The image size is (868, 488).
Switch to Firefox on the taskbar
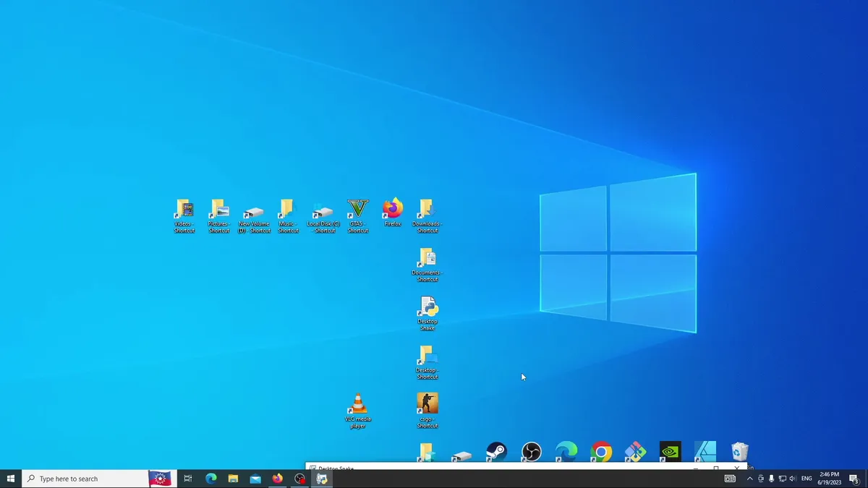[278, 479]
